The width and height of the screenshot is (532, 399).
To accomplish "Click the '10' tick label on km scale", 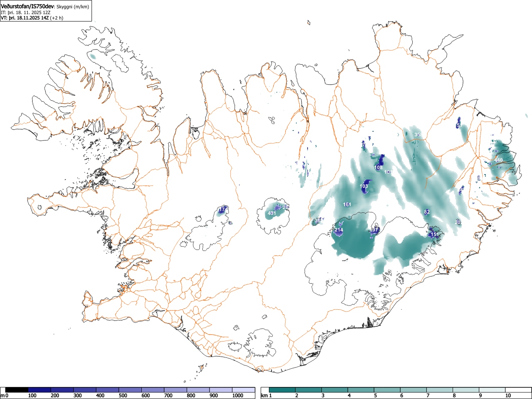I will tap(507, 396).
